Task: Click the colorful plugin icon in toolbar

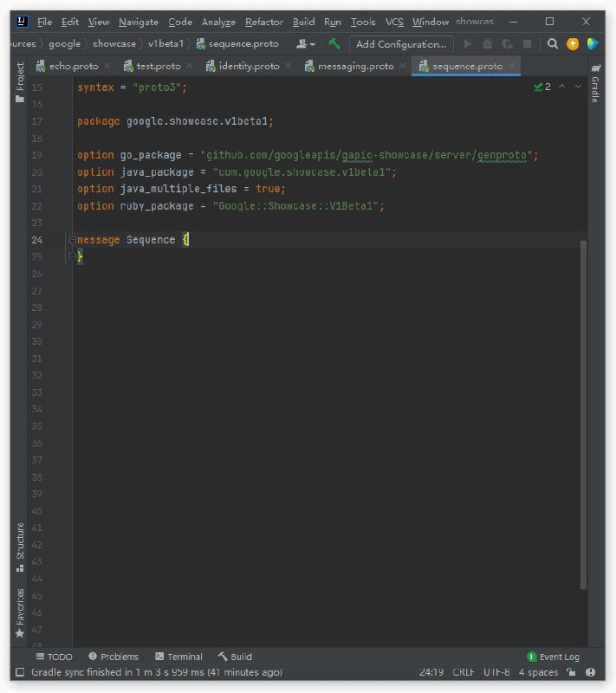Action: (x=592, y=44)
